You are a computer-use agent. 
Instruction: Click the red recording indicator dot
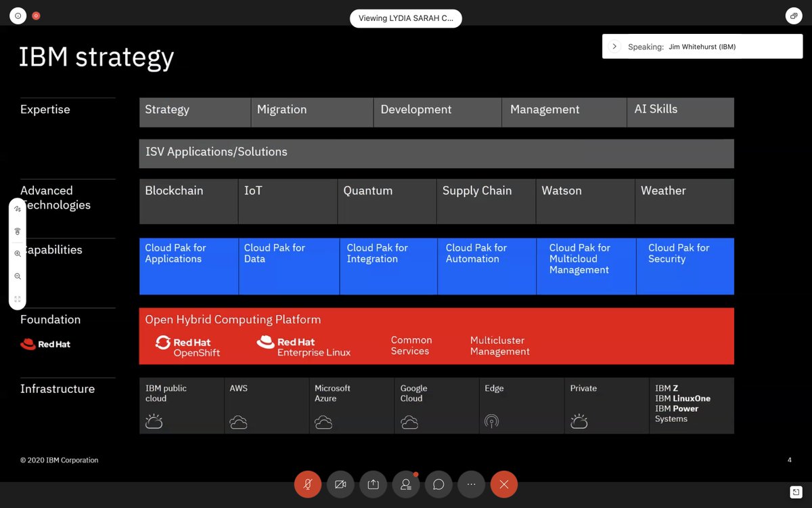(36, 16)
